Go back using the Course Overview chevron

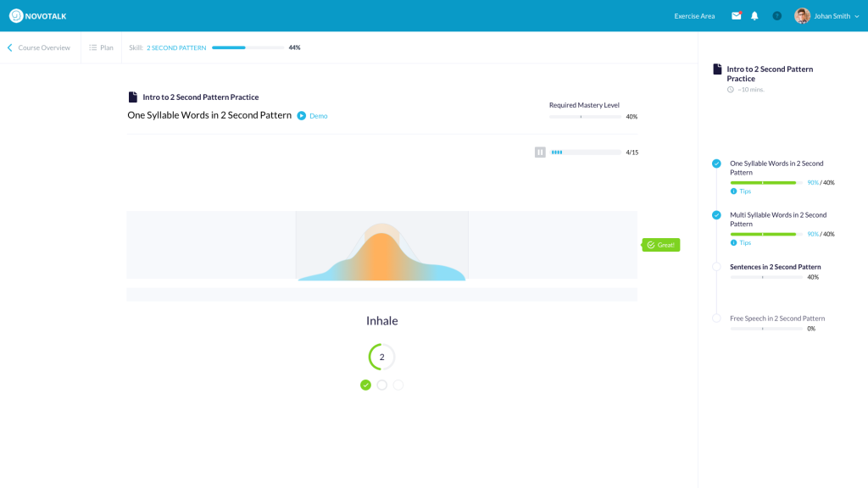click(x=10, y=47)
